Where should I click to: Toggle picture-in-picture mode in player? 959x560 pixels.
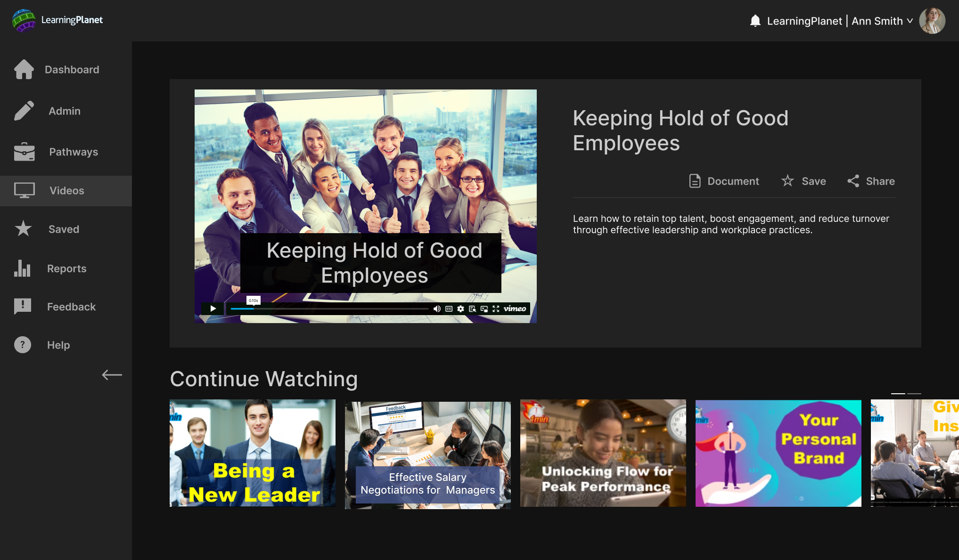pos(484,308)
